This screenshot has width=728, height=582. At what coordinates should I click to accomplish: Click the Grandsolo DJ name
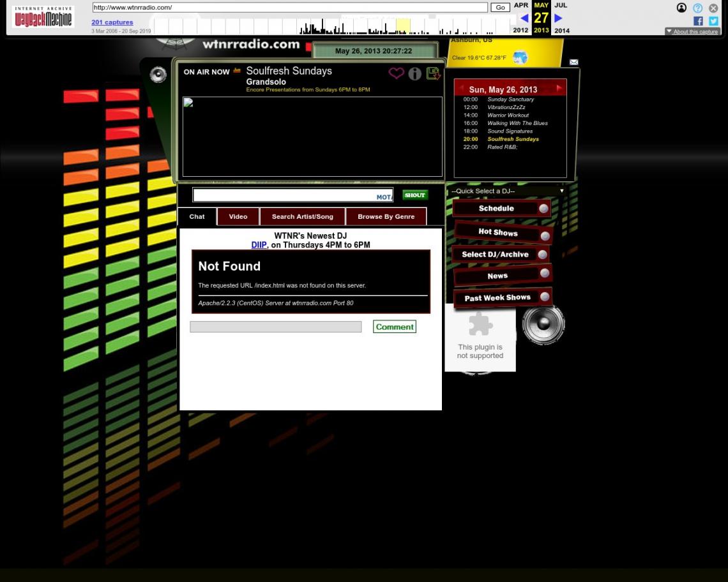[x=266, y=82]
